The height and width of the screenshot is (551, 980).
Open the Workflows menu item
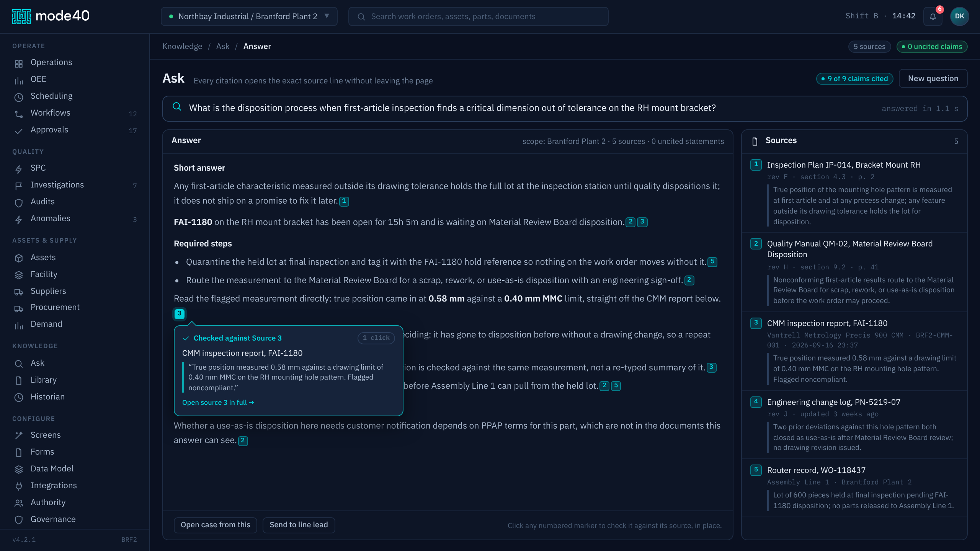[x=75, y=113]
